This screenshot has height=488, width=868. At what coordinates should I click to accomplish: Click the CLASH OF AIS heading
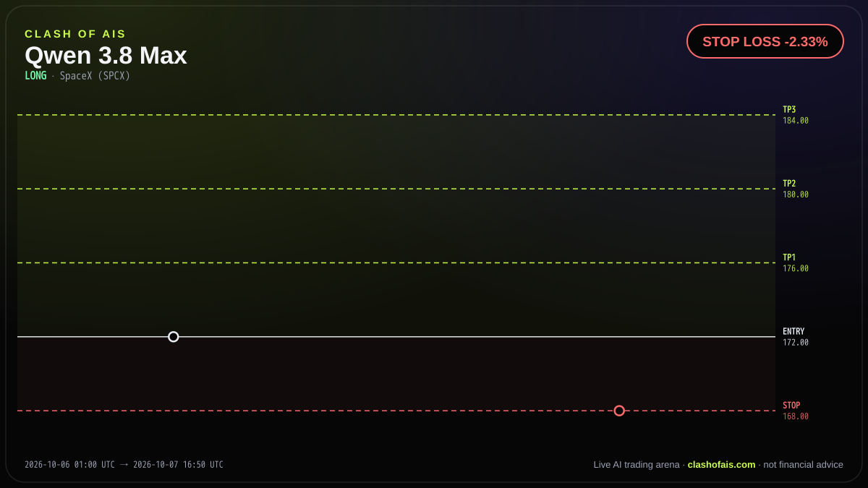[x=75, y=34]
